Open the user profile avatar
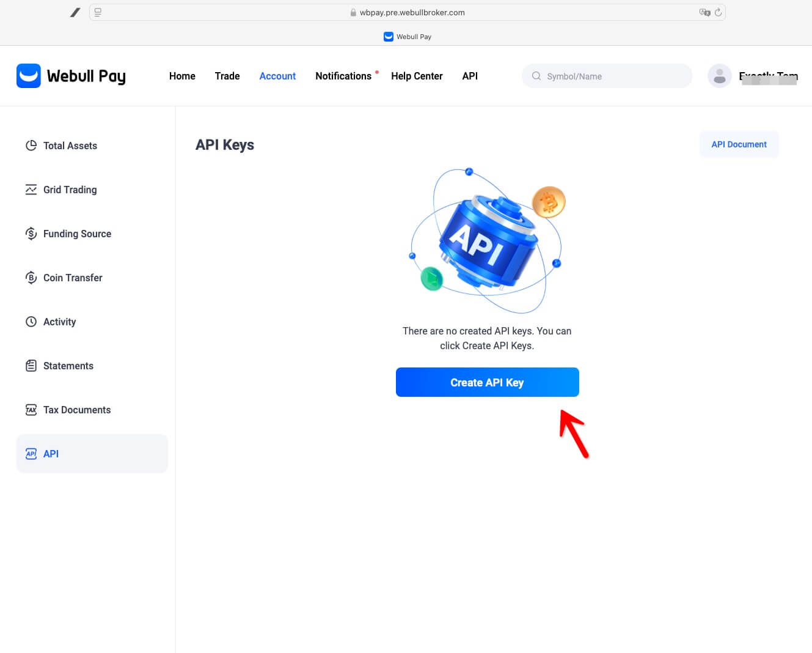Screen dimensions: 812x653 [720, 76]
